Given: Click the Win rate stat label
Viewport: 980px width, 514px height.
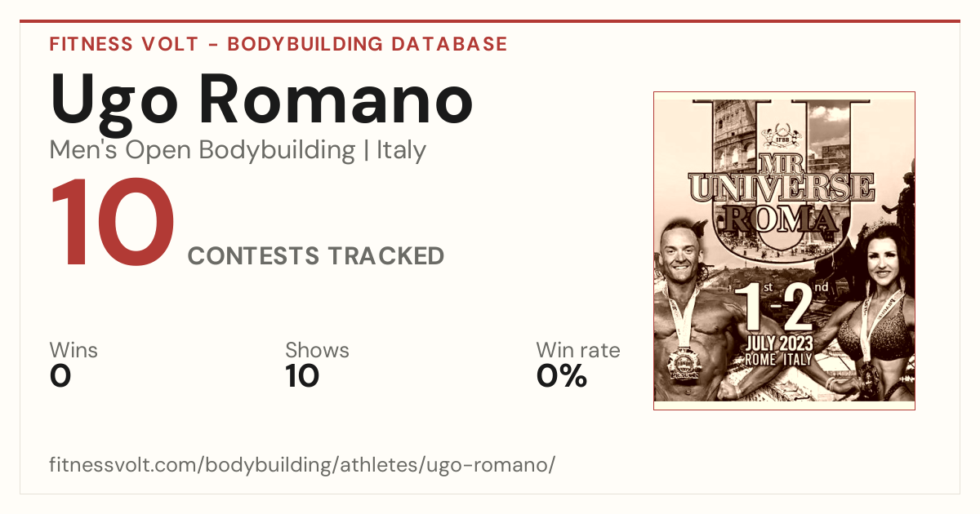Looking at the screenshot, I should (577, 350).
